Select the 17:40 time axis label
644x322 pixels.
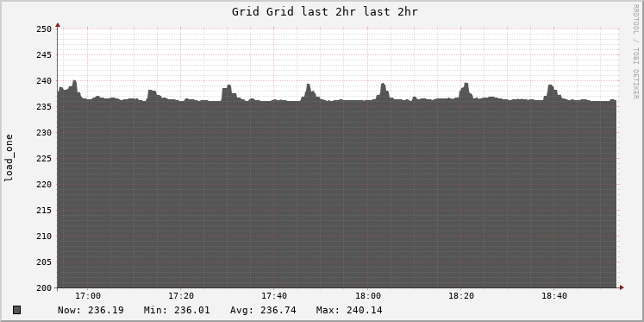274,296
